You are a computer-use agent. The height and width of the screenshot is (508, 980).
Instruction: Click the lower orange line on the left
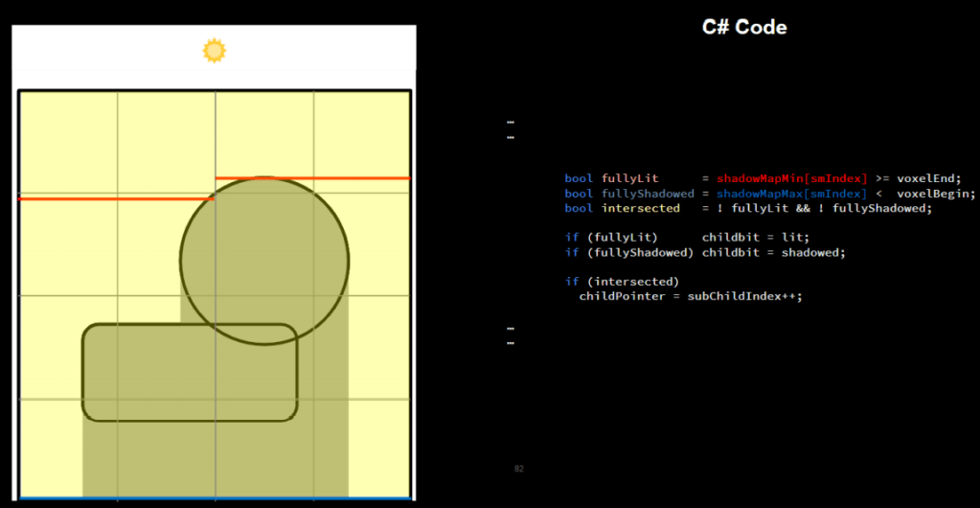click(113, 198)
